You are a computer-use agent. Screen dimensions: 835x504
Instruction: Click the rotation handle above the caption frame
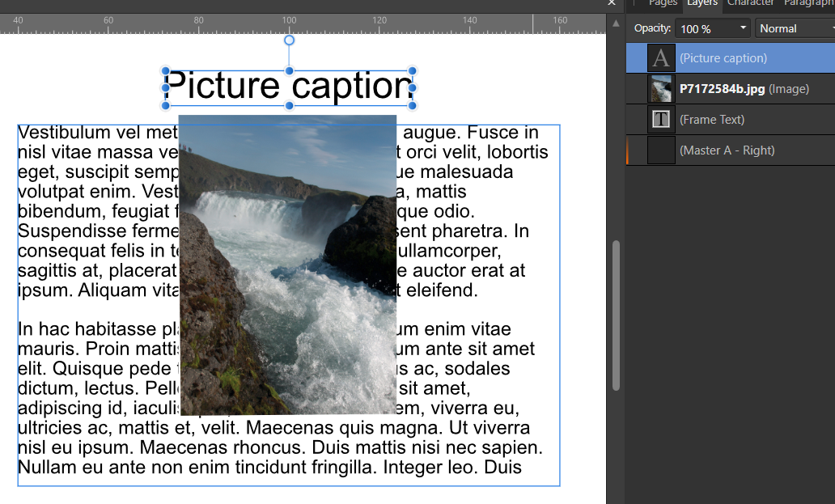click(x=289, y=39)
